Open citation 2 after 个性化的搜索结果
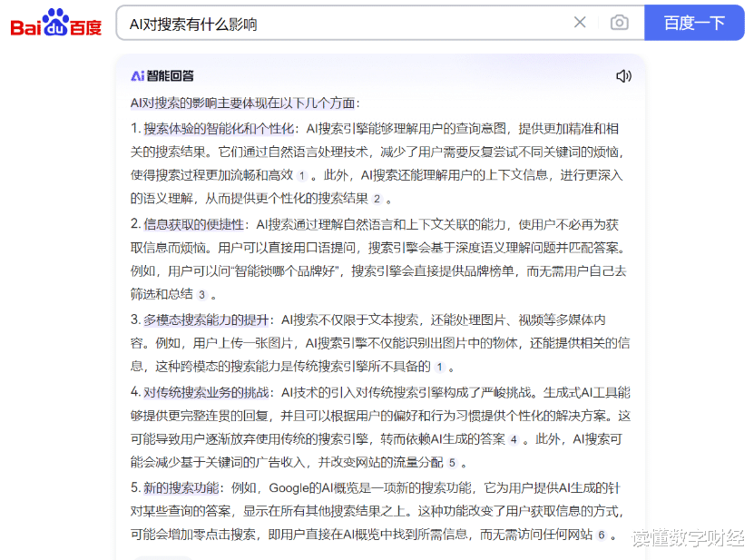The height and width of the screenshot is (560, 754). pos(377,199)
